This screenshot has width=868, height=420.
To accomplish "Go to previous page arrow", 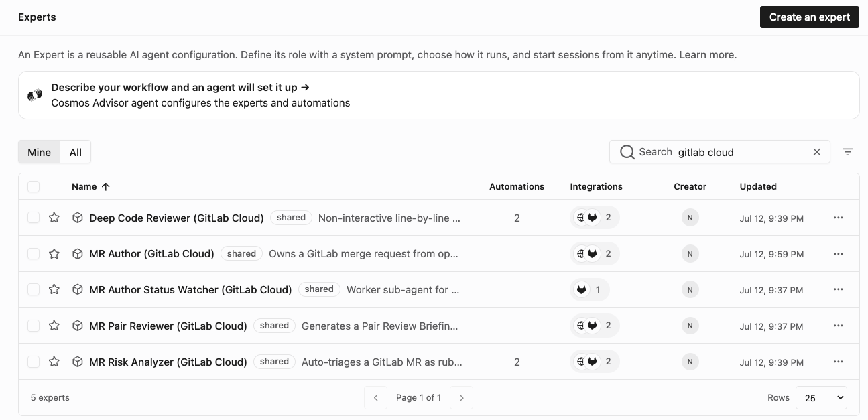I will click(376, 397).
